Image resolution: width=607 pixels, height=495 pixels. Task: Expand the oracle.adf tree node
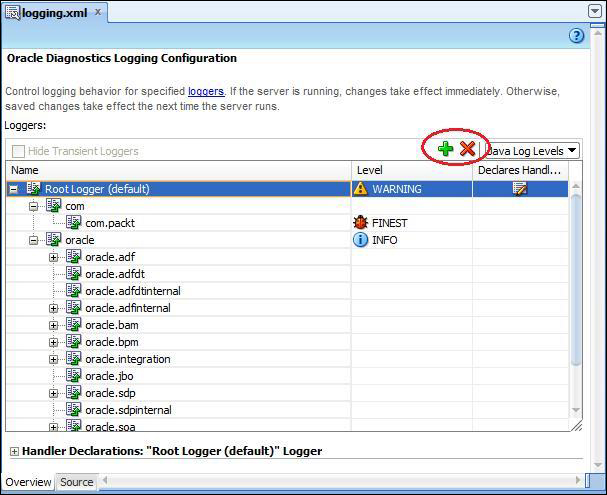[54, 257]
